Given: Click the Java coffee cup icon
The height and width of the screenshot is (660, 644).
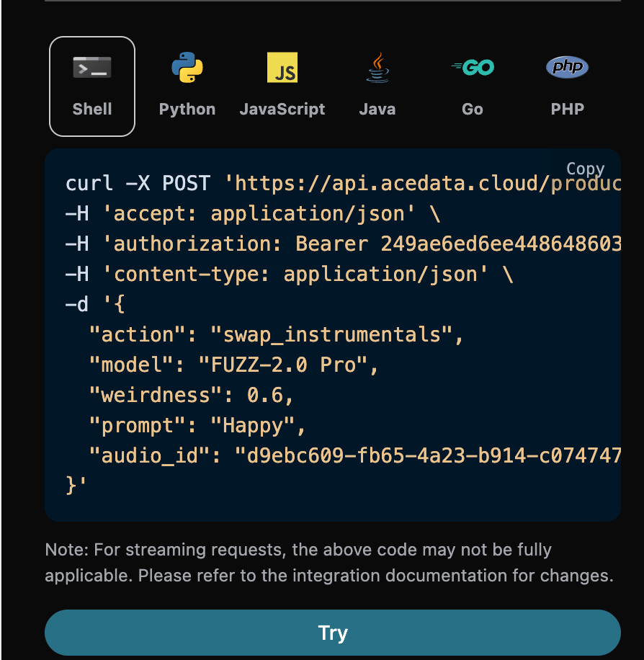Looking at the screenshot, I should pyautogui.click(x=377, y=68).
